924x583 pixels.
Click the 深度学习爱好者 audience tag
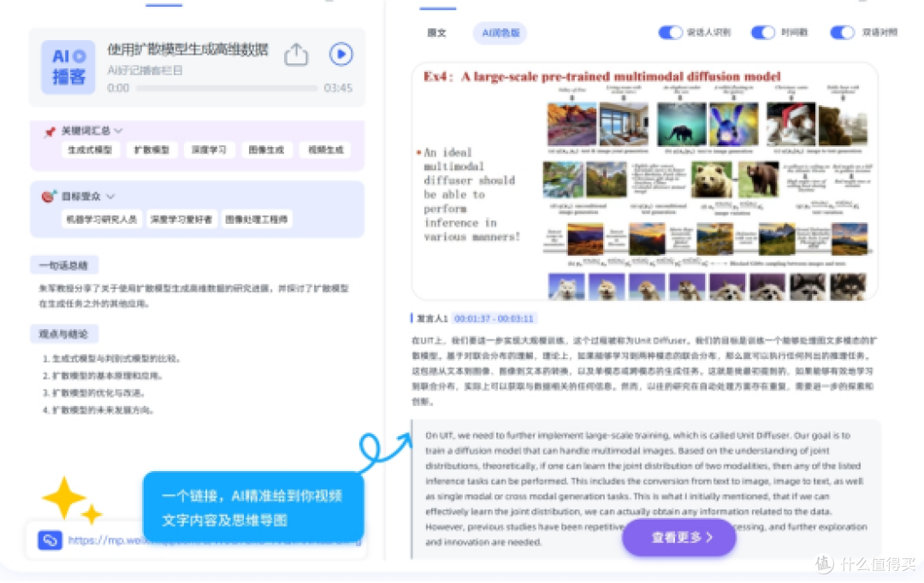coord(181,220)
